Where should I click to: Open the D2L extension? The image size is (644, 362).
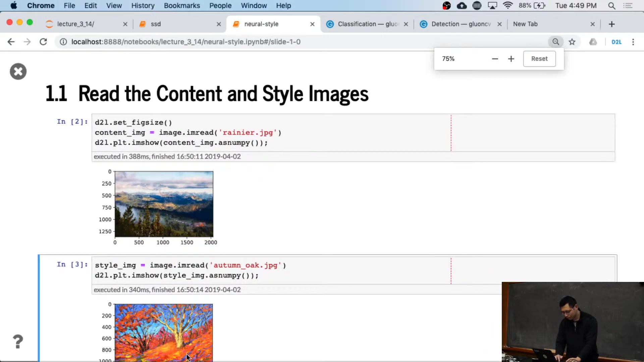[616, 42]
